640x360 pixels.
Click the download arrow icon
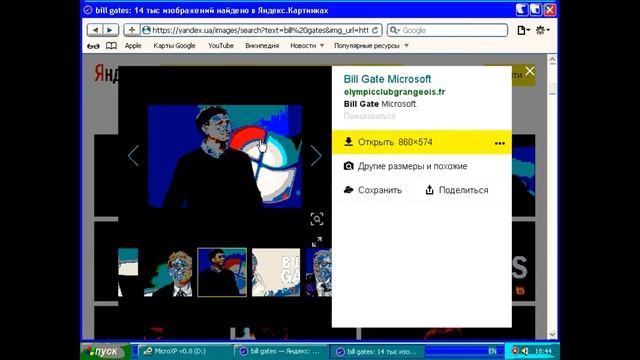tap(348, 142)
